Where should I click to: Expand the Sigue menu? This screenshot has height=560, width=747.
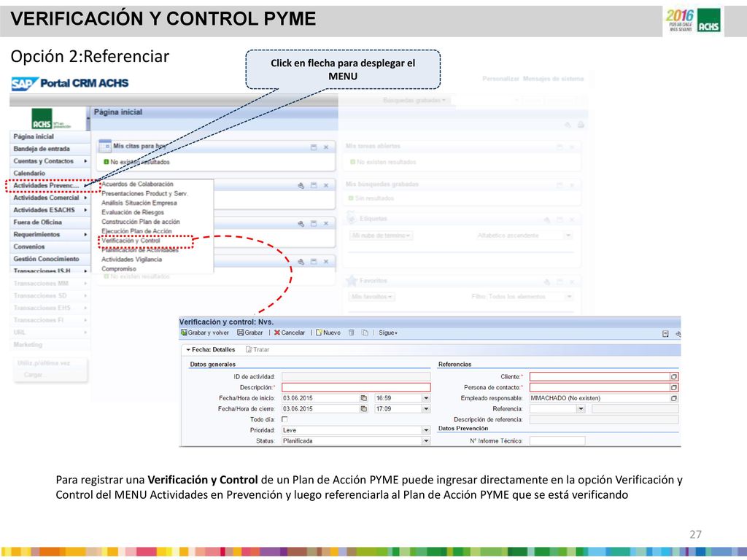(x=388, y=332)
